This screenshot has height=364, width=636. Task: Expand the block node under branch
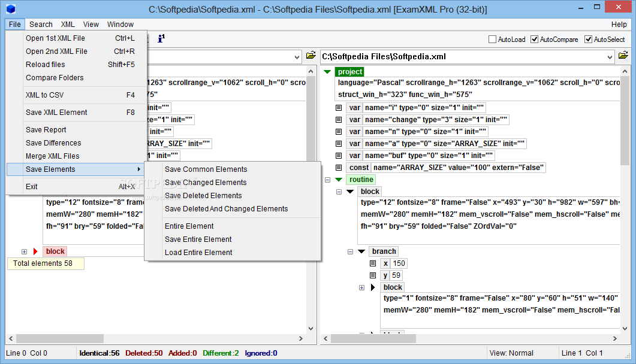[362, 288]
